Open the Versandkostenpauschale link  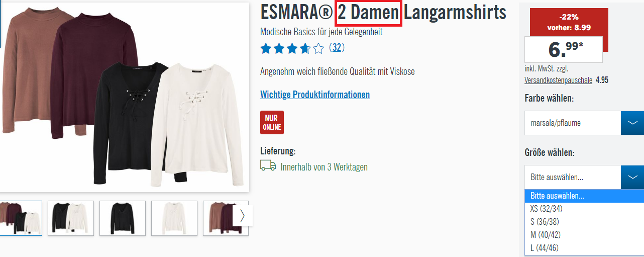pos(559,80)
